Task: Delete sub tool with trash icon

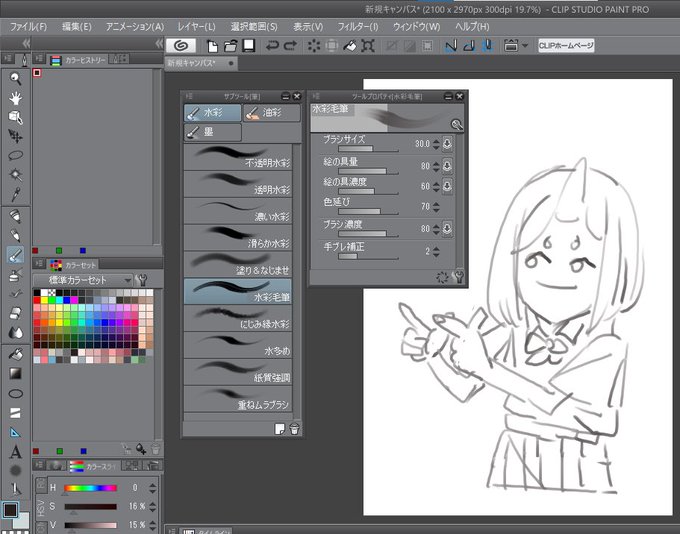Action: click(x=294, y=429)
